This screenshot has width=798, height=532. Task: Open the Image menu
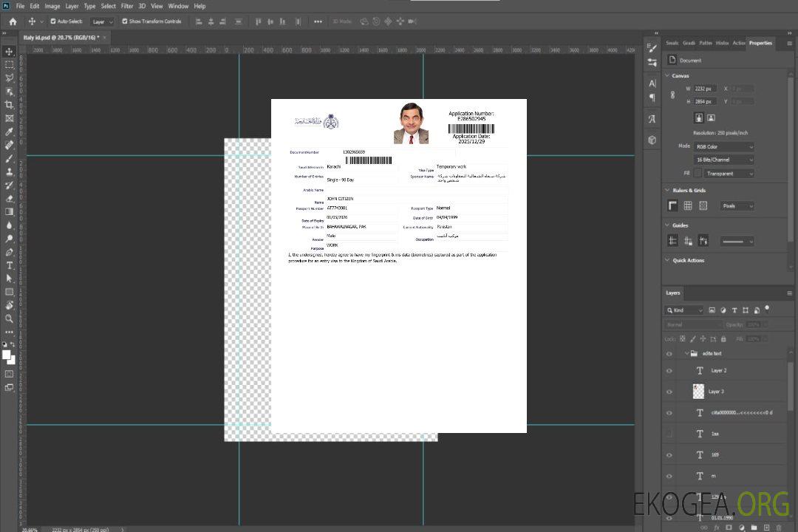(x=52, y=6)
